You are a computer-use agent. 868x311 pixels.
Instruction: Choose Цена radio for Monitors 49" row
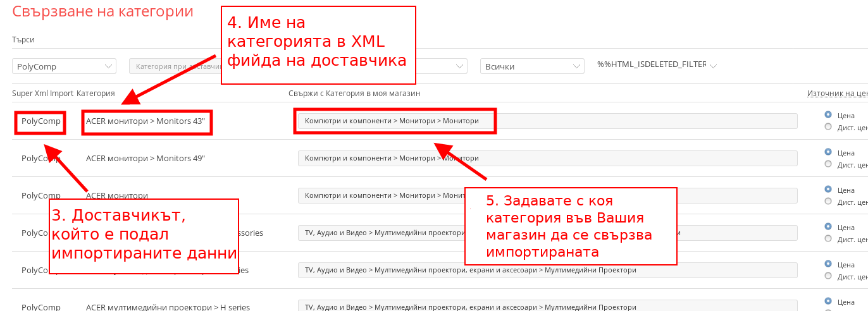[x=828, y=152]
